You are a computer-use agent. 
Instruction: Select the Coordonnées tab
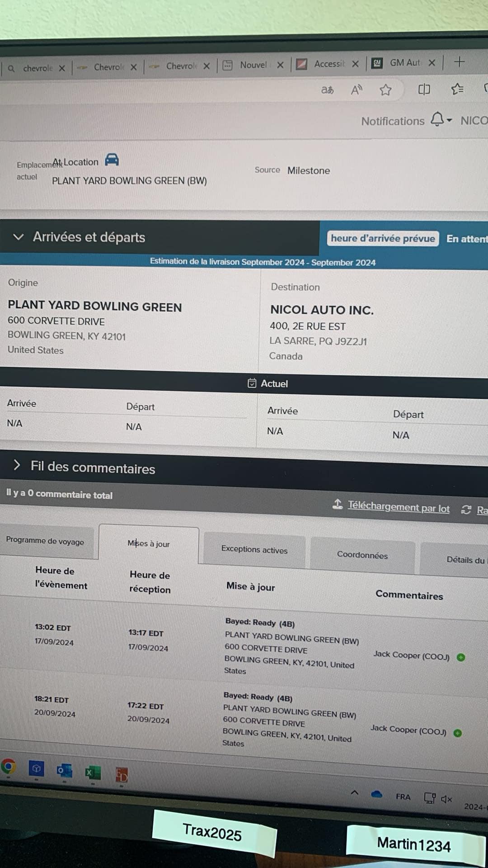click(362, 555)
